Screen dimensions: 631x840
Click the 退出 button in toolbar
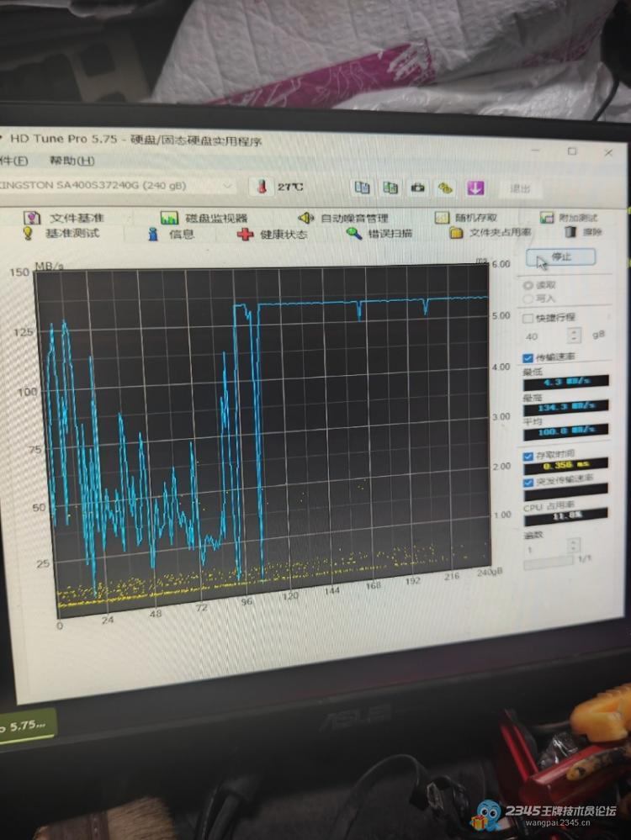click(520, 188)
